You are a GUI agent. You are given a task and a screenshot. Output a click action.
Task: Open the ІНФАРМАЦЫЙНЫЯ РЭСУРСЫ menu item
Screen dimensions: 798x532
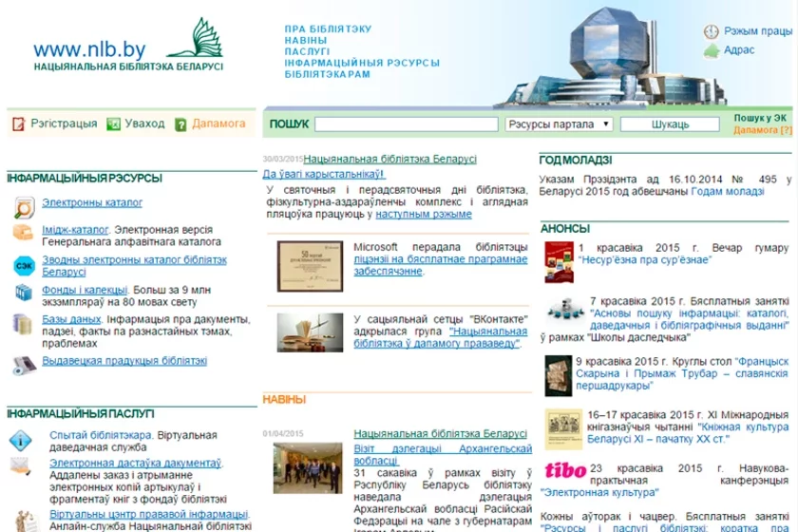[362, 63]
